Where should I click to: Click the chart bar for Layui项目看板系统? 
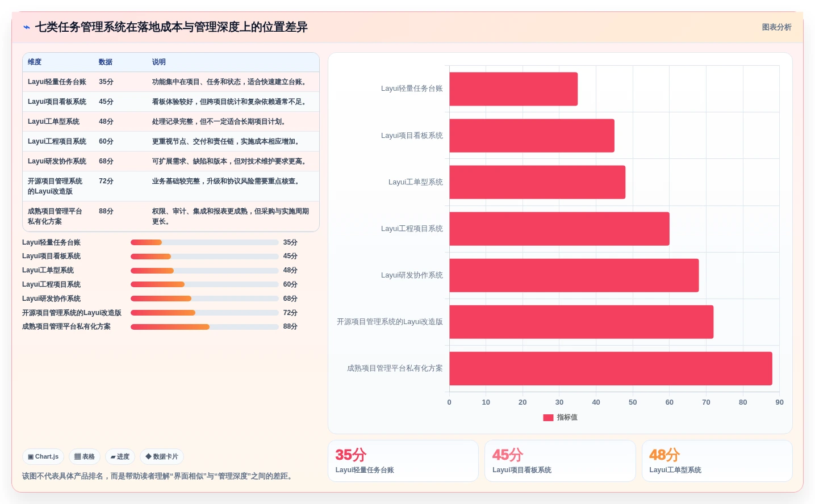(532, 136)
